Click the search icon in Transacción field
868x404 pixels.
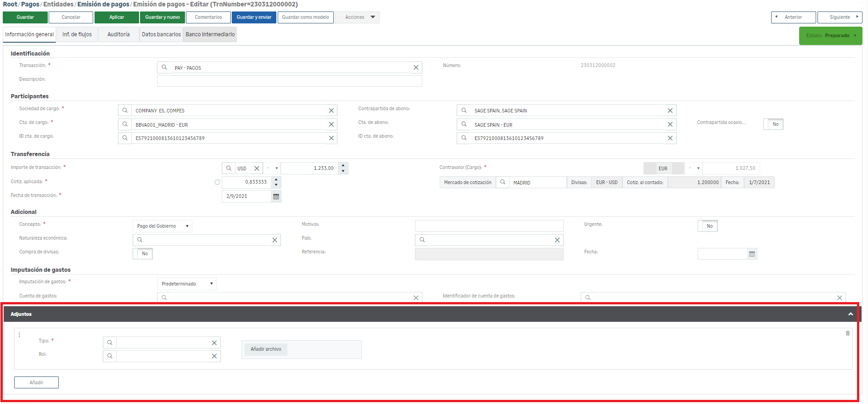point(164,67)
